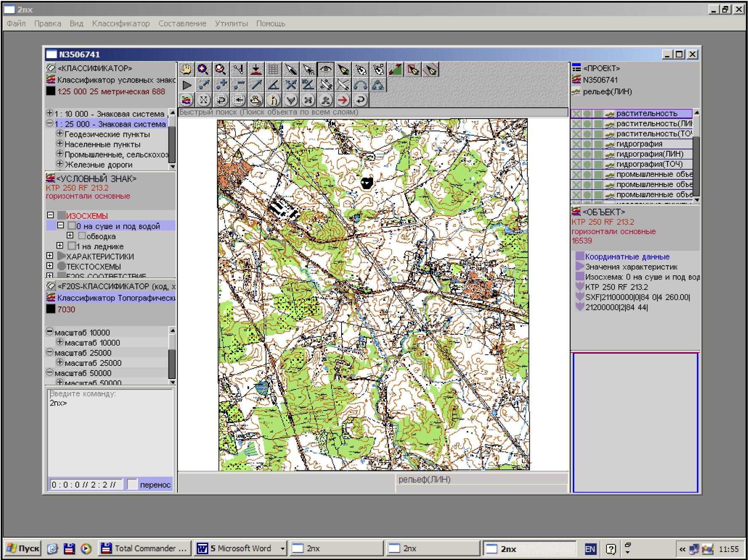Click the black swatch beside '7030'

click(51, 309)
